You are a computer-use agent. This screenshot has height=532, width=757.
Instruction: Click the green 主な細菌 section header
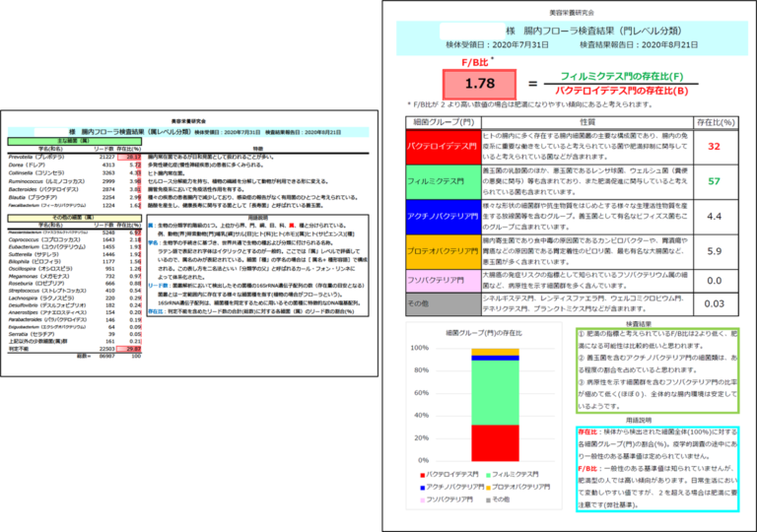pyautogui.click(x=75, y=140)
